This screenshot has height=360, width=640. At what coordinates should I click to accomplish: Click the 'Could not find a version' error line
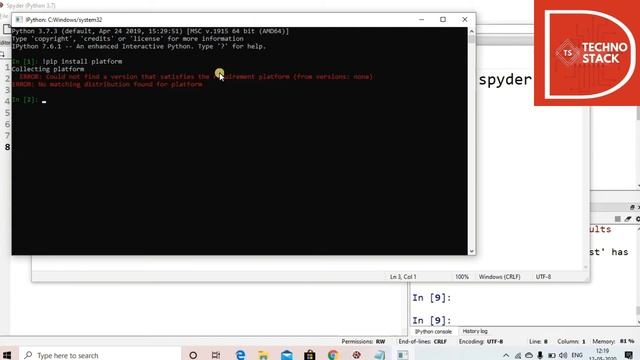[196, 76]
